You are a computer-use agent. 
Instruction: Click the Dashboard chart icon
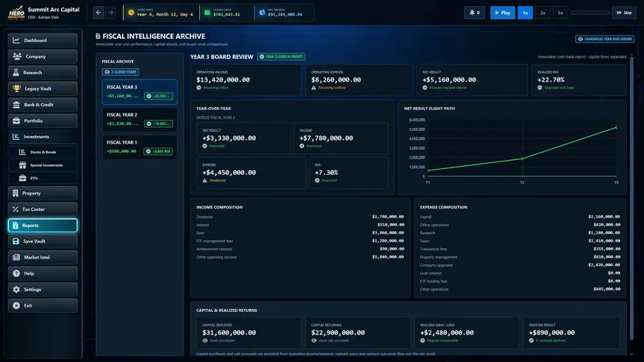(x=16, y=40)
